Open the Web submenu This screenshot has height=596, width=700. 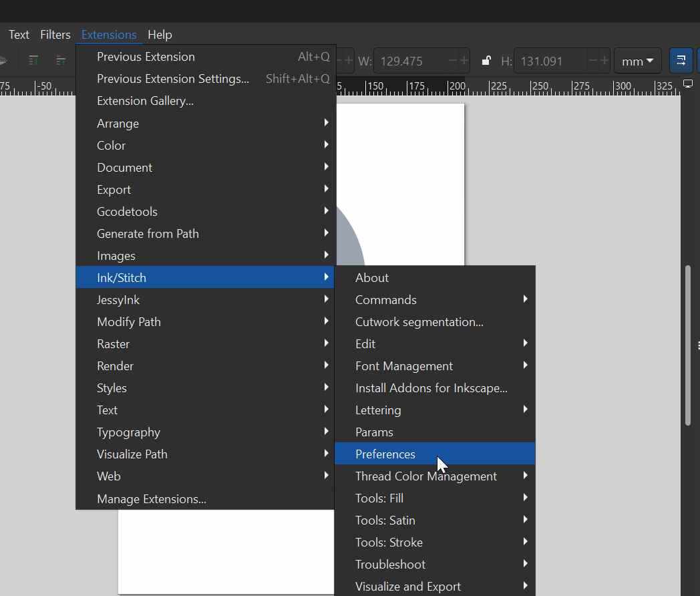tap(205, 476)
